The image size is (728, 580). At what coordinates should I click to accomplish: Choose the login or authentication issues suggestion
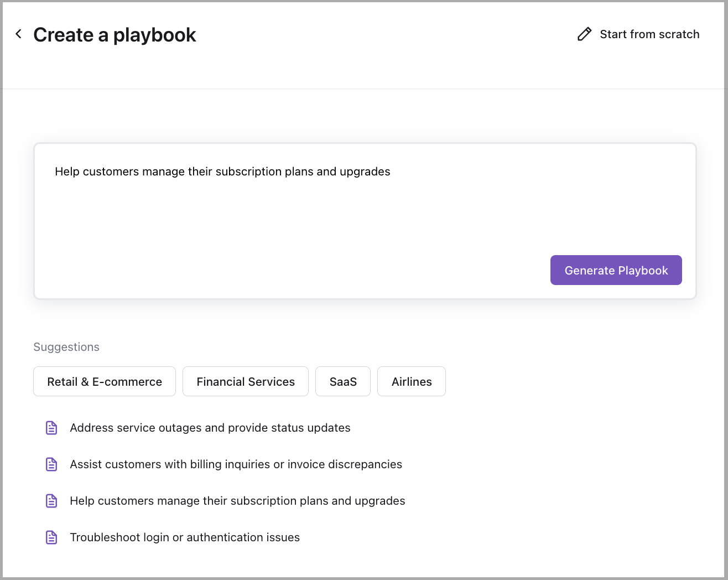point(185,537)
